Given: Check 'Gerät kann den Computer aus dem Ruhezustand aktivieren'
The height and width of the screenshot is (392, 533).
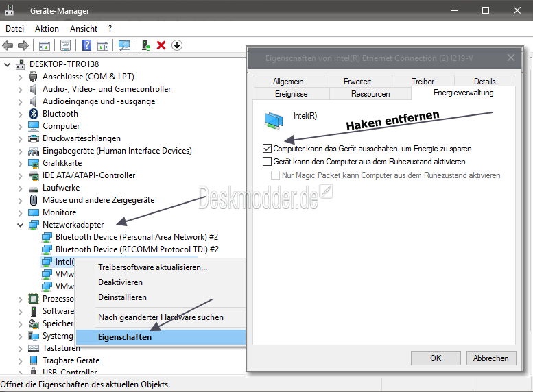Looking at the screenshot, I should (267, 161).
